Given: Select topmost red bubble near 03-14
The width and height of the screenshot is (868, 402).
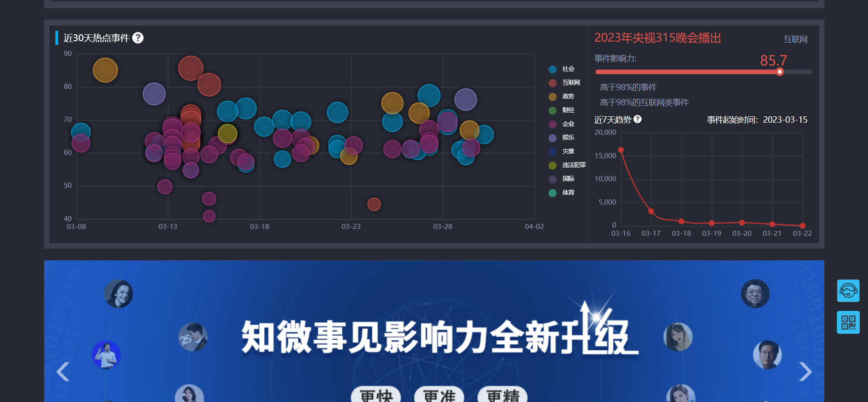Looking at the screenshot, I should [191, 68].
